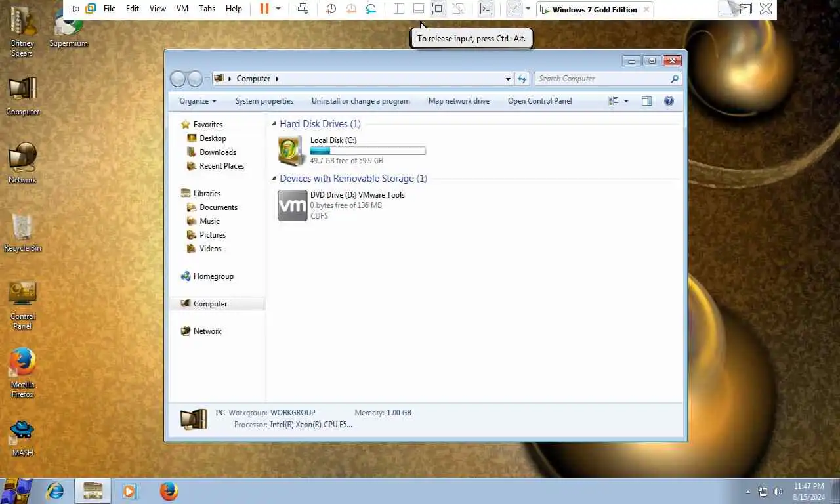Click the Change your view icon

click(x=614, y=101)
